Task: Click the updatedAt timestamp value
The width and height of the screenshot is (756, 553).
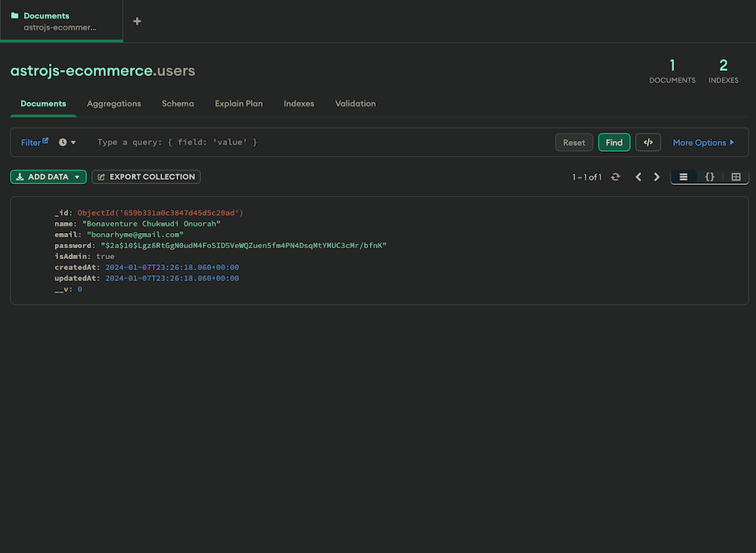Action: coord(172,278)
